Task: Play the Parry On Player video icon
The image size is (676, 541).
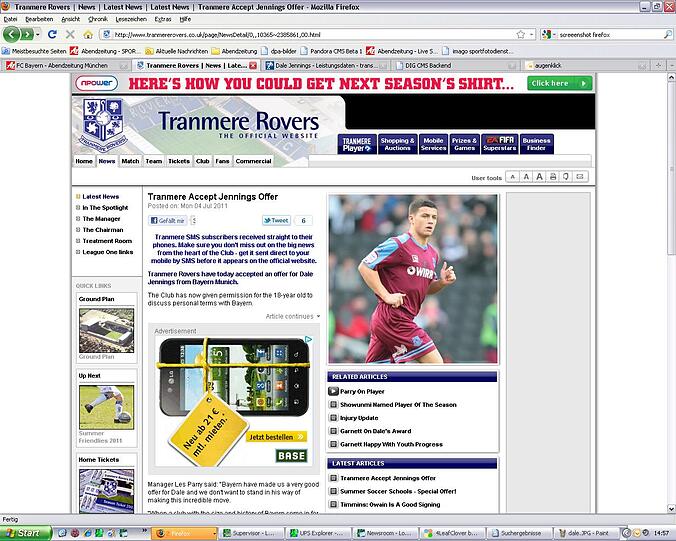Action: 333,391
